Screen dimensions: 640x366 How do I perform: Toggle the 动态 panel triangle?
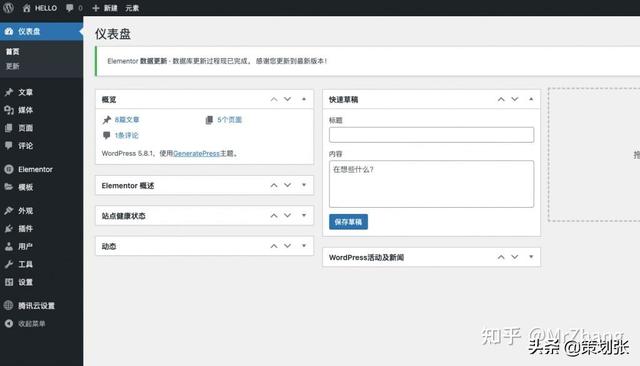click(x=304, y=246)
